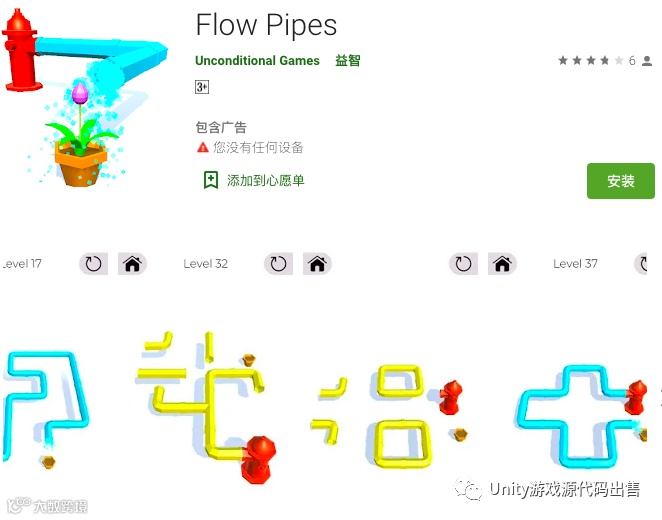Add app via 添加到心愿单 link
662x520 pixels.
266,181
